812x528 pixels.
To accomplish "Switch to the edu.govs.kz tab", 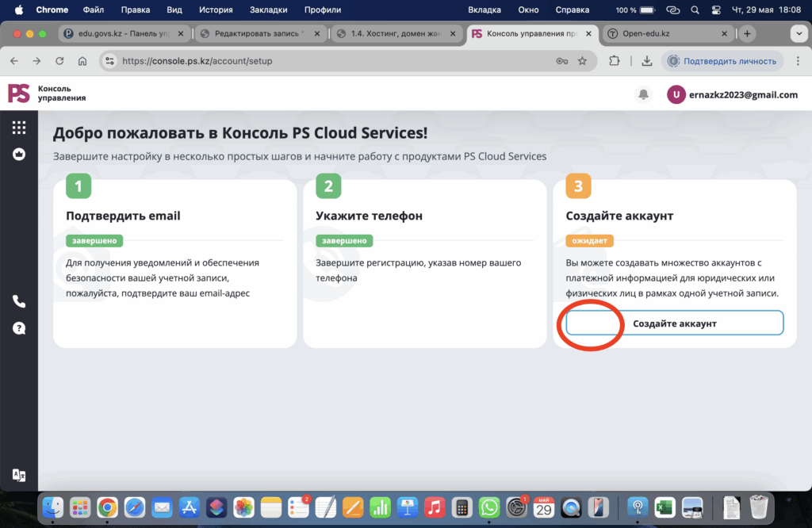I will [x=123, y=34].
